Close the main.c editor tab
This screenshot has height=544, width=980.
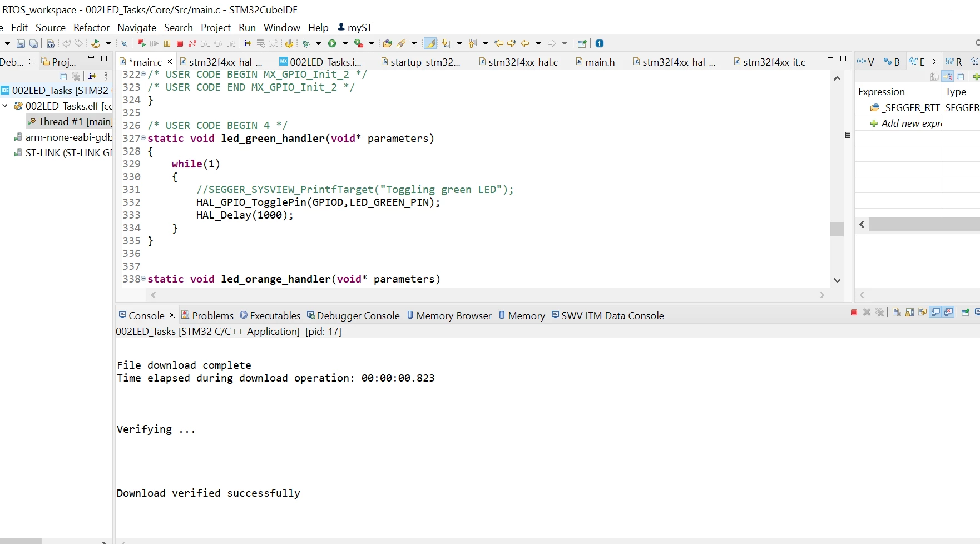coord(170,62)
